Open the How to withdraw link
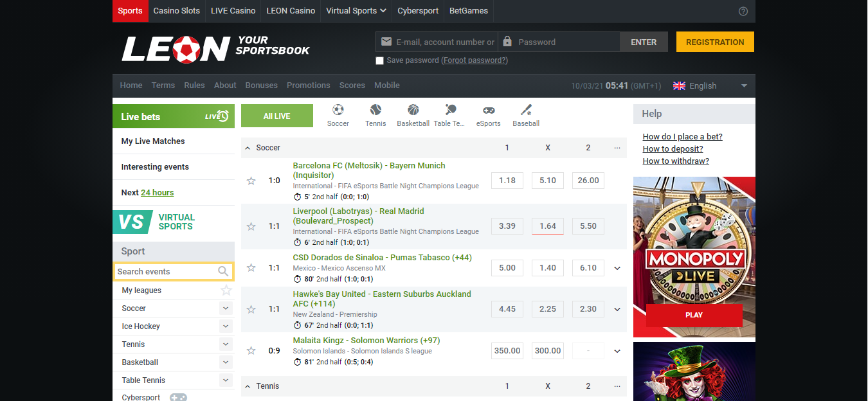868x401 pixels. tap(676, 161)
